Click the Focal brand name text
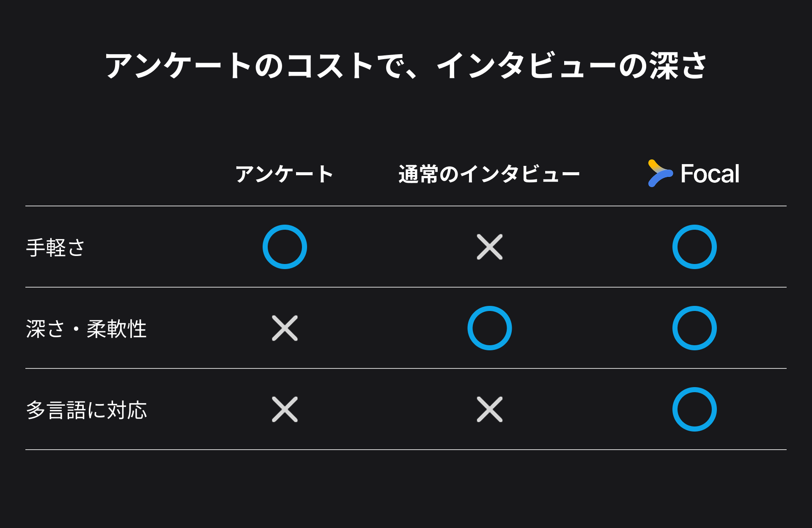Viewport: 812px width, 528px height. 710,173
